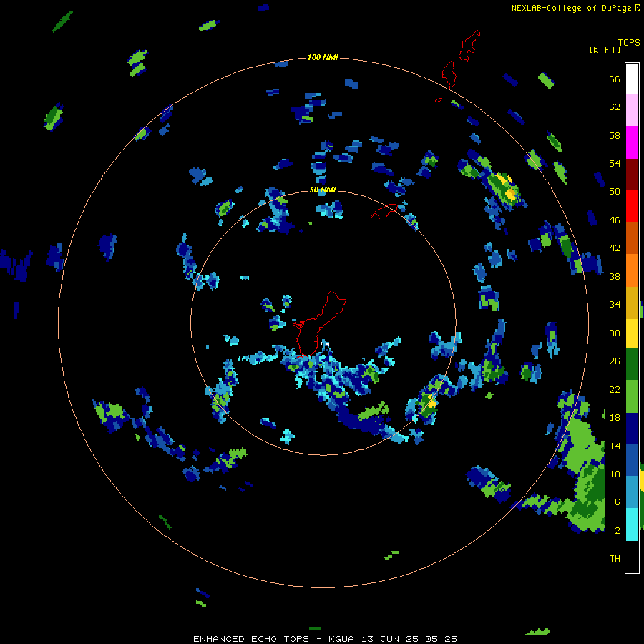Image resolution: width=644 pixels, height=644 pixels.
Task: Click the 100 NMI range ring label
Action: [x=323, y=57]
